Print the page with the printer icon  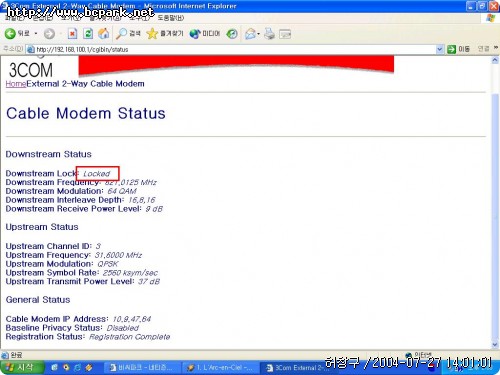coord(269,33)
